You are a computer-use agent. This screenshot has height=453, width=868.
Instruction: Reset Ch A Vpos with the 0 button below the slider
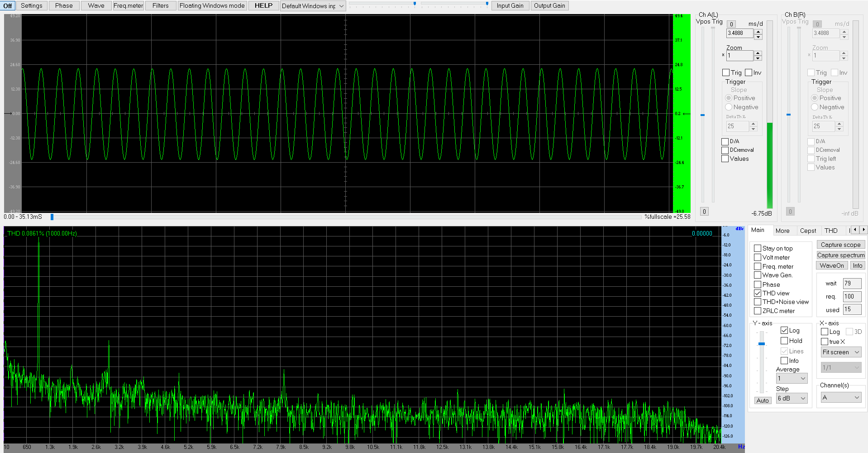[704, 212]
